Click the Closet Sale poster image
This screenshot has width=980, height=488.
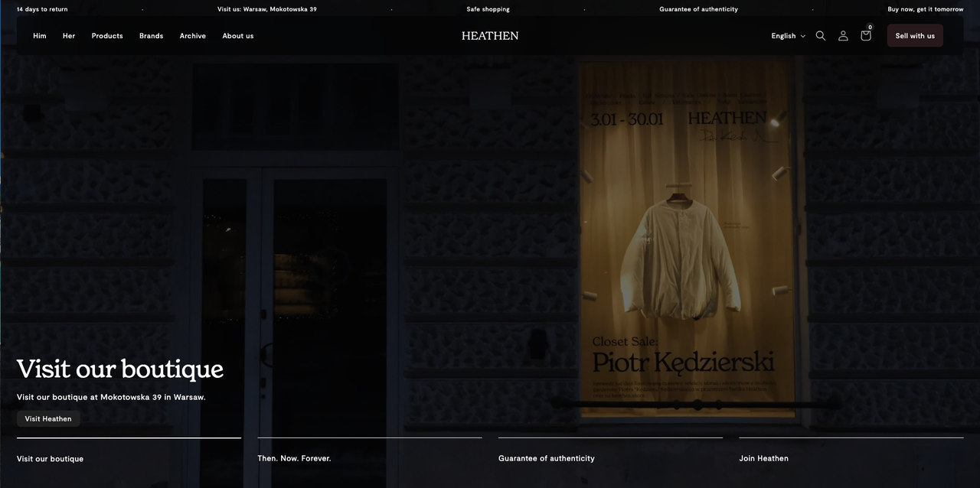pos(687,240)
